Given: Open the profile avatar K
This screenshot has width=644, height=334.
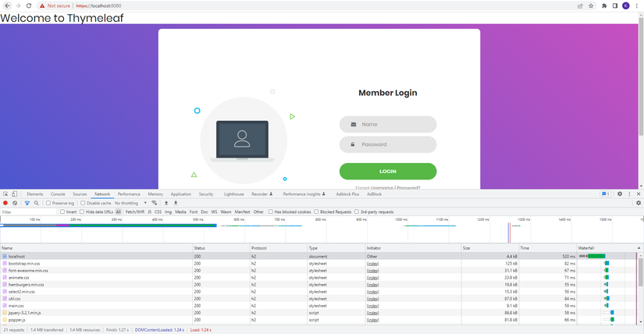Looking at the screenshot, I should [x=625, y=5].
